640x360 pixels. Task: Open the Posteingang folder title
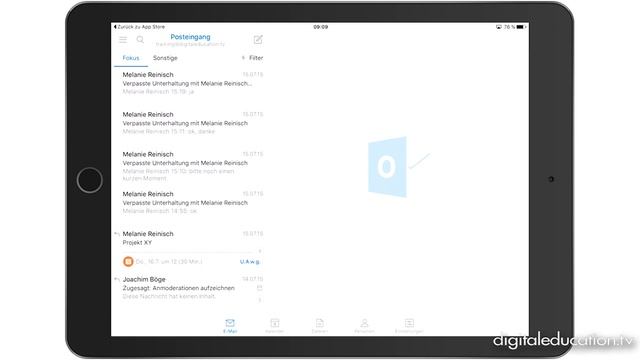click(x=190, y=37)
